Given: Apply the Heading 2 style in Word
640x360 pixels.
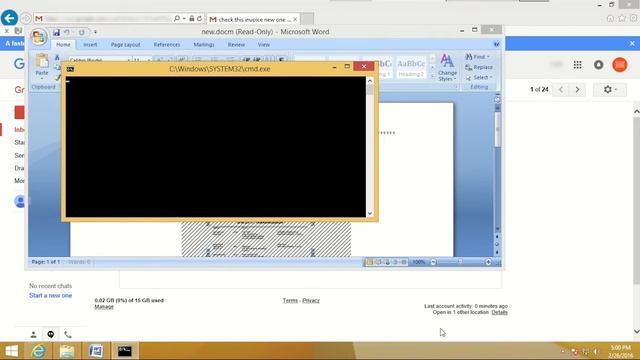Looking at the screenshot, I should pos(411,68).
